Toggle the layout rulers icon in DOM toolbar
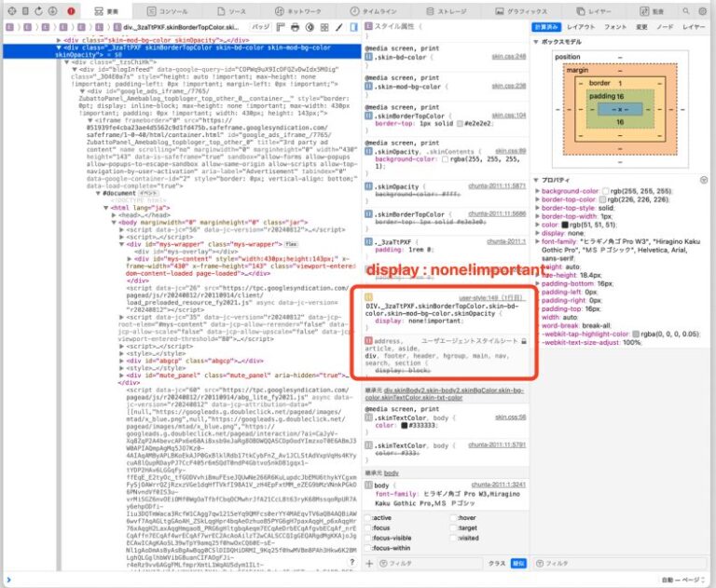 point(281,27)
